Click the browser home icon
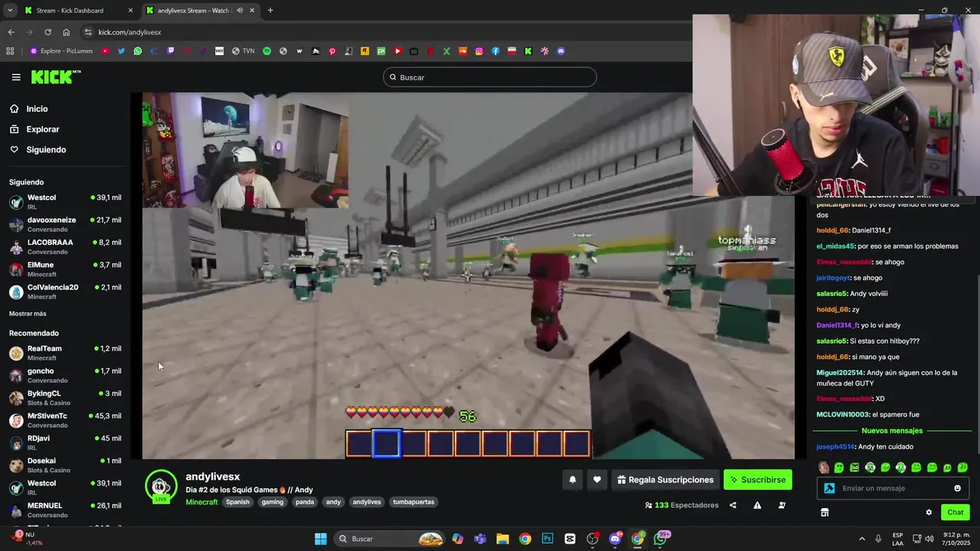This screenshot has width=980, height=551. [66, 32]
